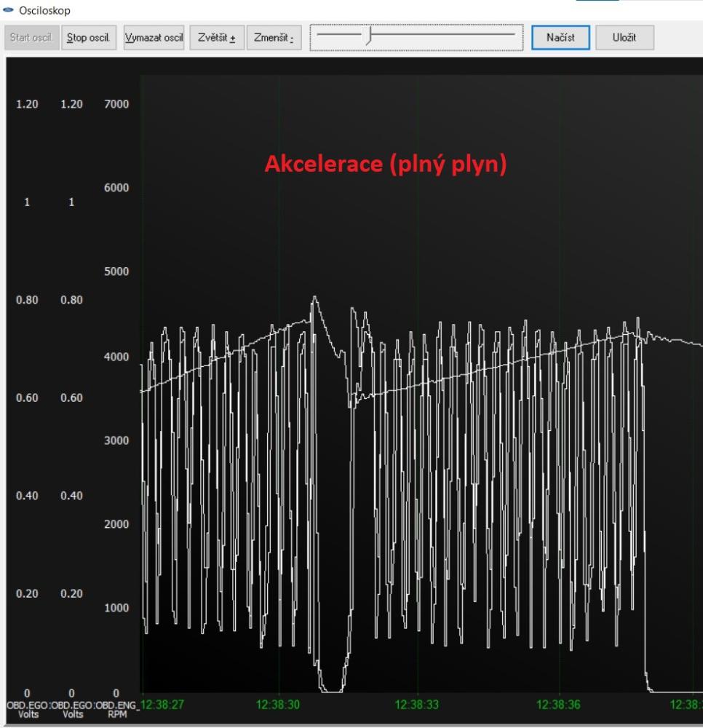Click the 12:38:27 time marker
703x728 pixels.
162,705
